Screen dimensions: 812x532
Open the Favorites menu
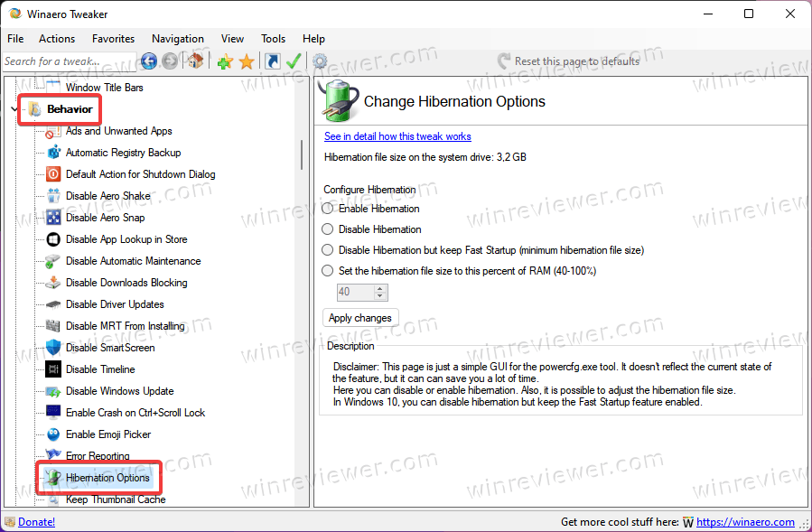[x=114, y=39]
